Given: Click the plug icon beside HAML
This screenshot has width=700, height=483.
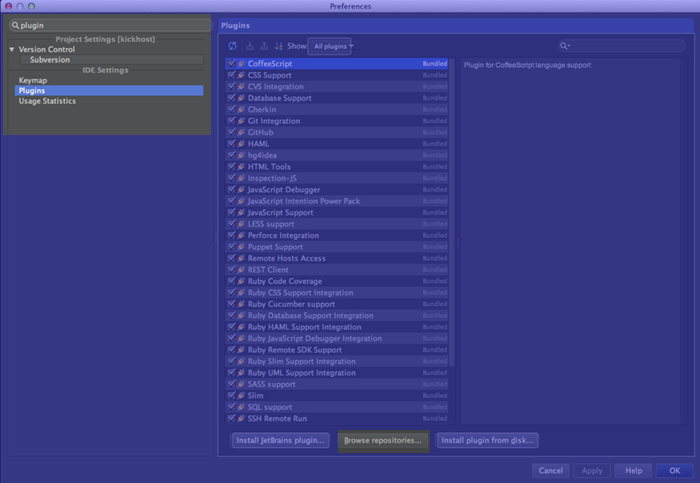Looking at the screenshot, I should click(x=241, y=144).
